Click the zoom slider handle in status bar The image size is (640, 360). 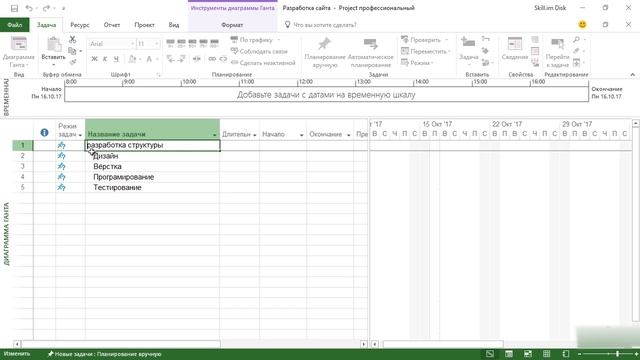618,354
